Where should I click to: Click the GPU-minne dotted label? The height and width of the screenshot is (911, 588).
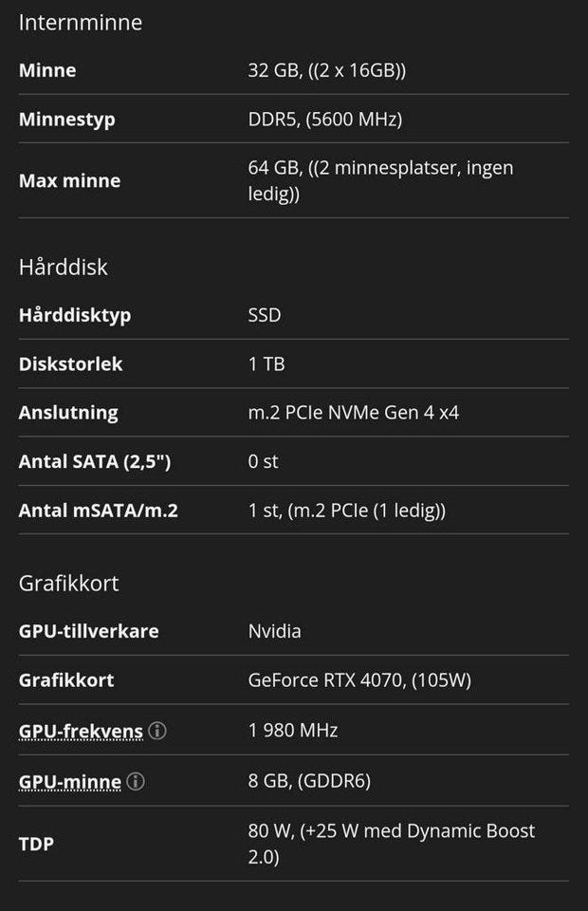coord(70,781)
